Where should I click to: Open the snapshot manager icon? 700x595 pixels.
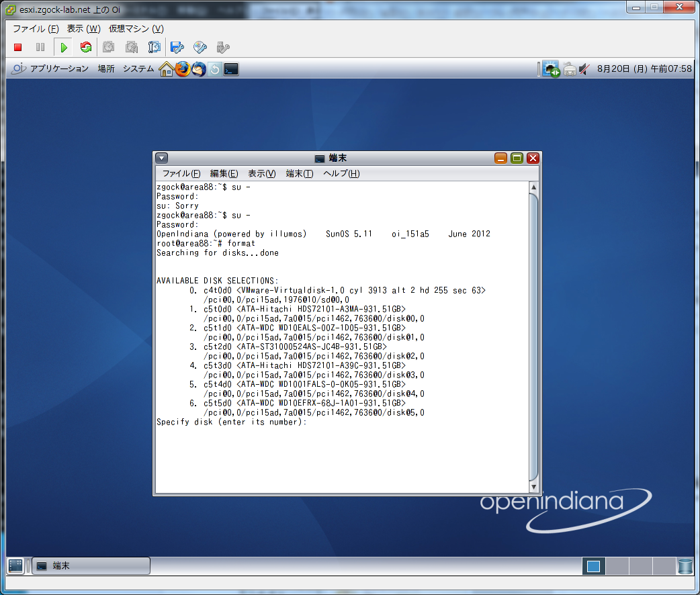click(155, 47)
